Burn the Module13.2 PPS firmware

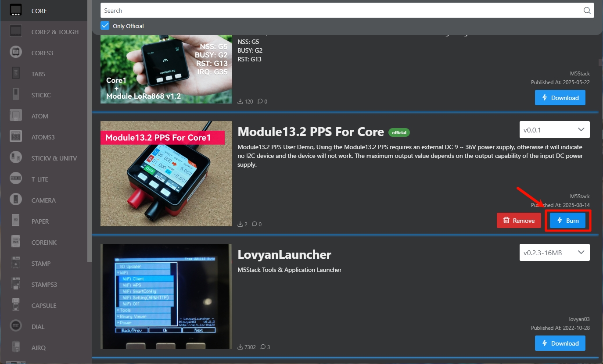click(568, 221)
